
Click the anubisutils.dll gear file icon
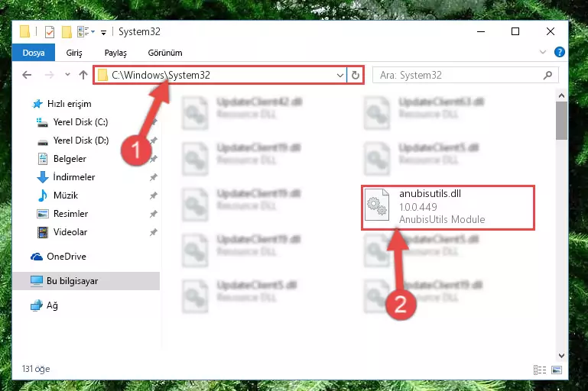[x=376, y=205]
